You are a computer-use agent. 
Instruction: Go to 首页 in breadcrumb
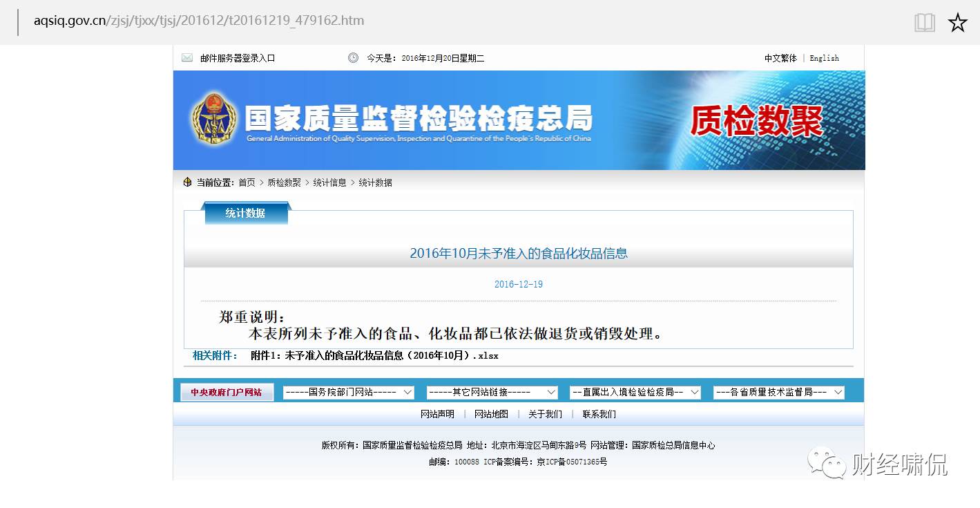pos(247,182)
